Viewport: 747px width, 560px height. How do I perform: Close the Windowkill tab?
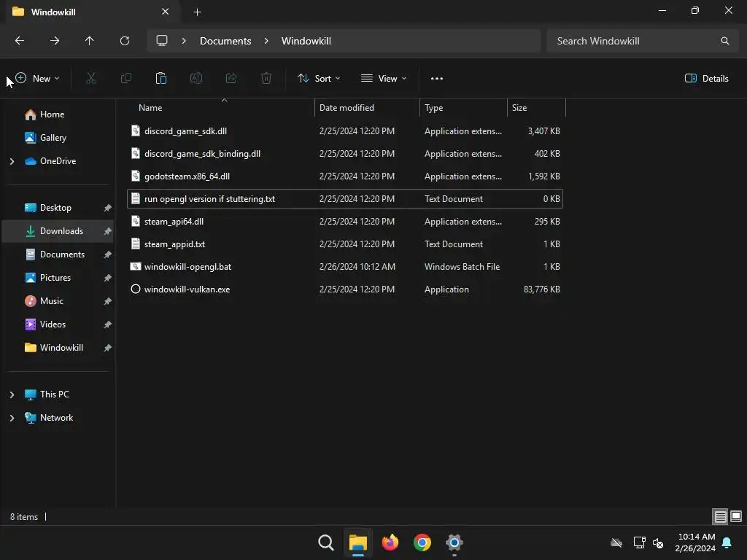coord(165,12)
